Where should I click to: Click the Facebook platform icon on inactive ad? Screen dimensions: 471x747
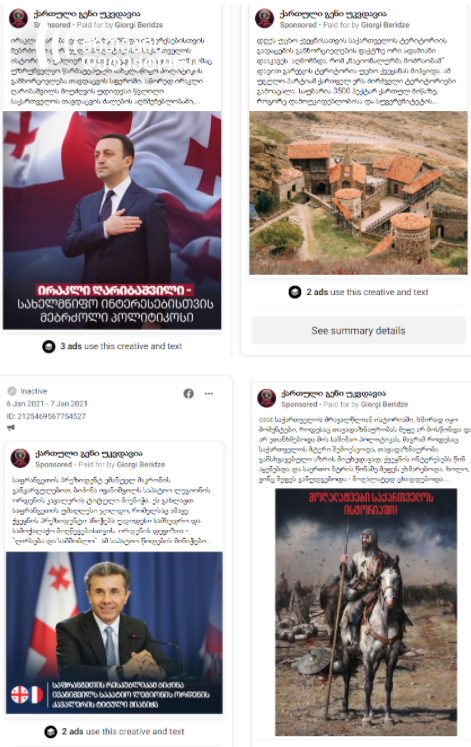tap(189, 394)
